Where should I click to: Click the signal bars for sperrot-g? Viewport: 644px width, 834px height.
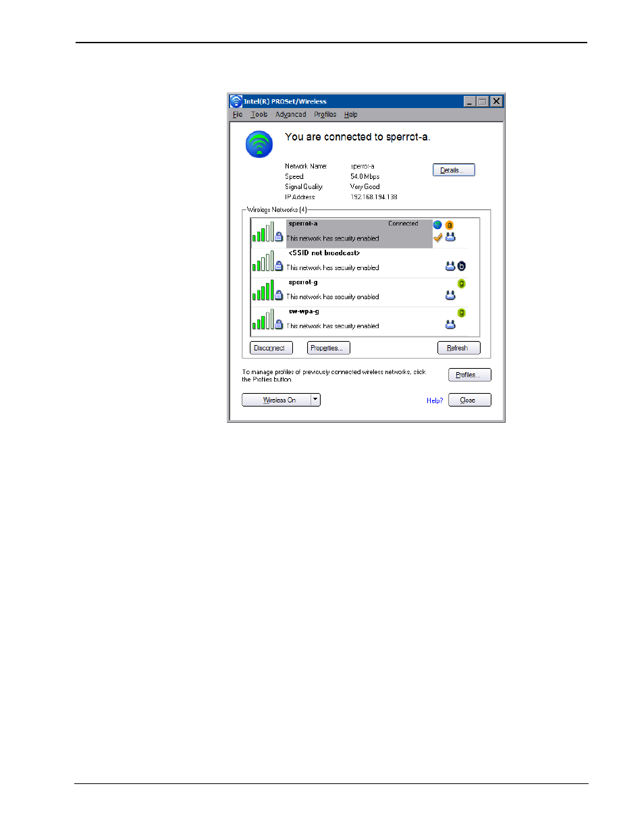[x=263, y=290]
